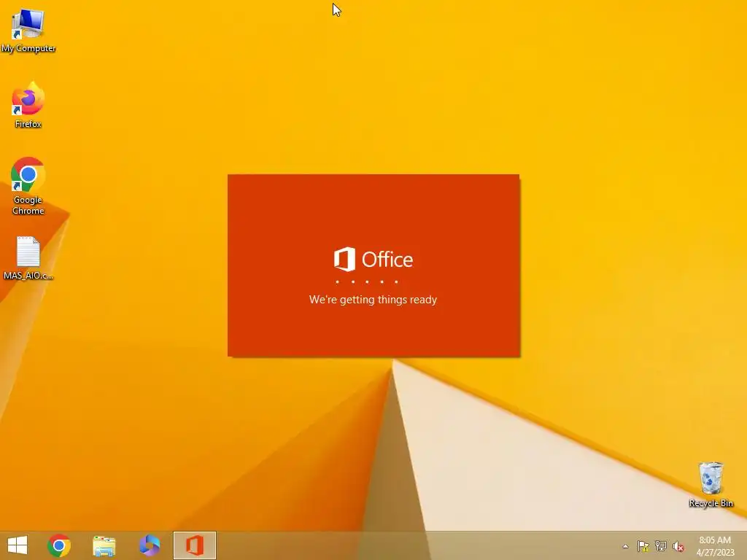Launch Chrome from the taskbar

click(x=59, y=545)
